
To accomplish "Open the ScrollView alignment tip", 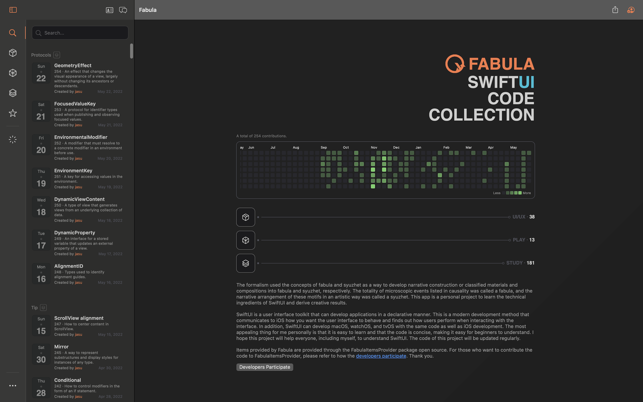I will 78,326.
